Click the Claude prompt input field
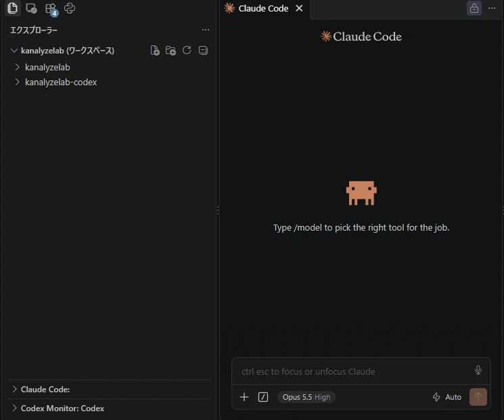Image resolution: width=504 pixels, height=420 pixels. (354, 371)
